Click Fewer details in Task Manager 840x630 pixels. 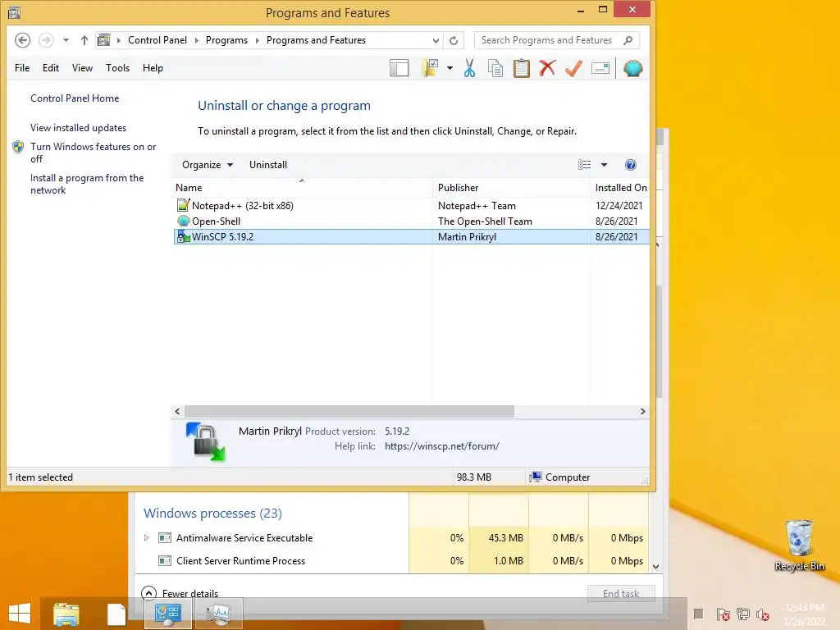point(180,594)
